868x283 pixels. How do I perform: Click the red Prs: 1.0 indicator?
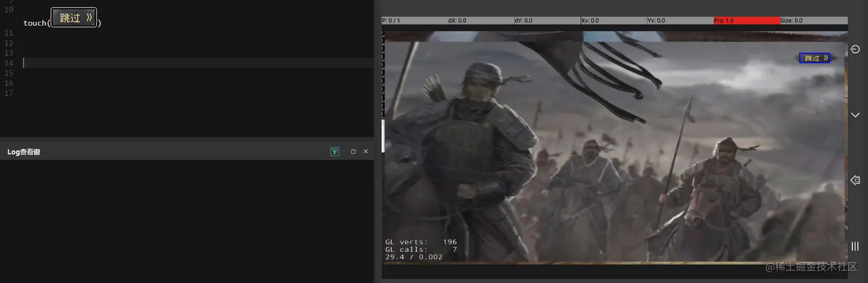746,21
